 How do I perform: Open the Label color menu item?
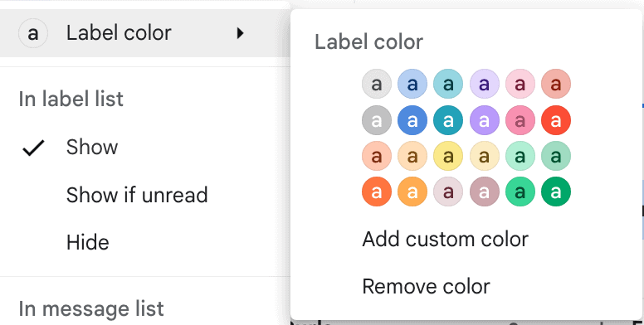coord(144,33)
